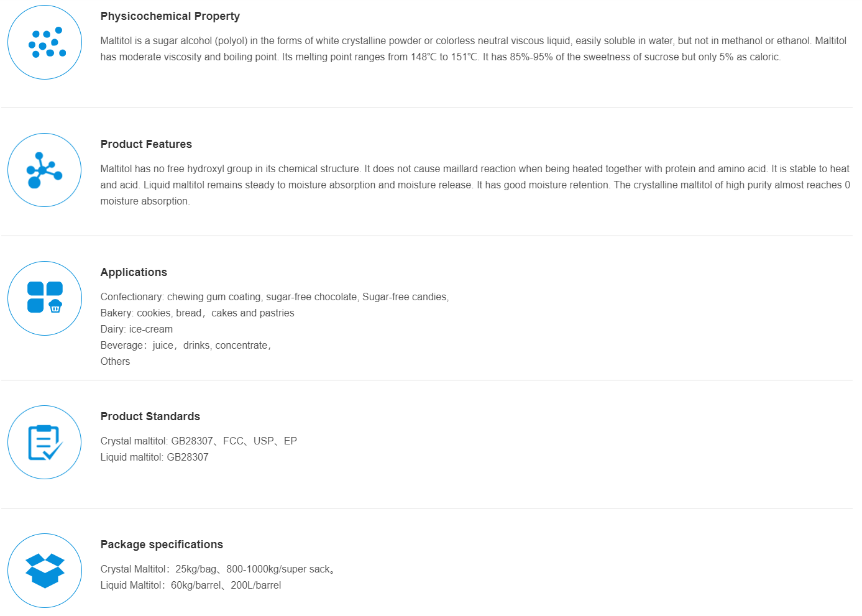862x616 pixels.
Task: Click the Physicochemical Property dots icon
Action: tap(45, 42)
